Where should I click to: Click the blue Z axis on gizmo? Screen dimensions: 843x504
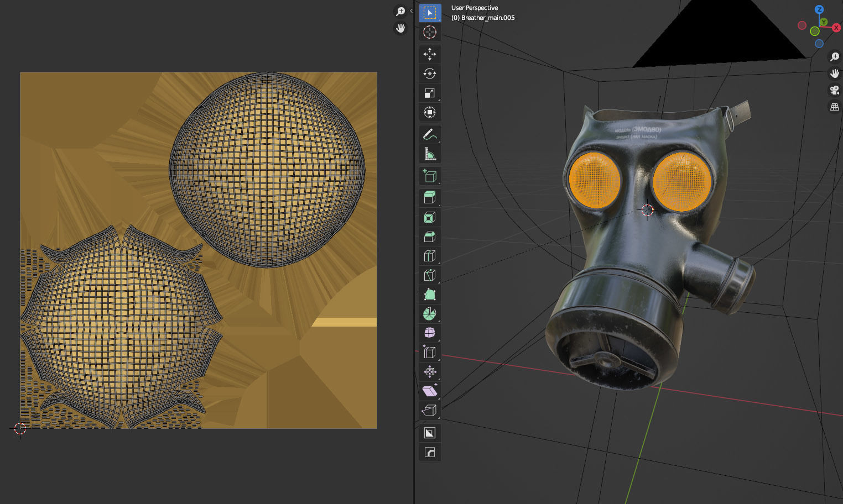point(819,9)
